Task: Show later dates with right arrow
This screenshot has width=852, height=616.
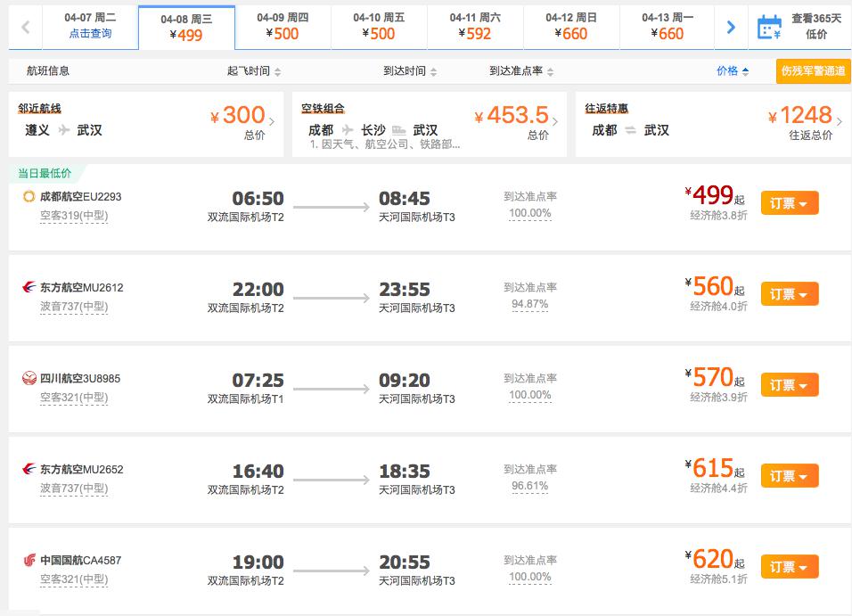Action: coord(731,27)
